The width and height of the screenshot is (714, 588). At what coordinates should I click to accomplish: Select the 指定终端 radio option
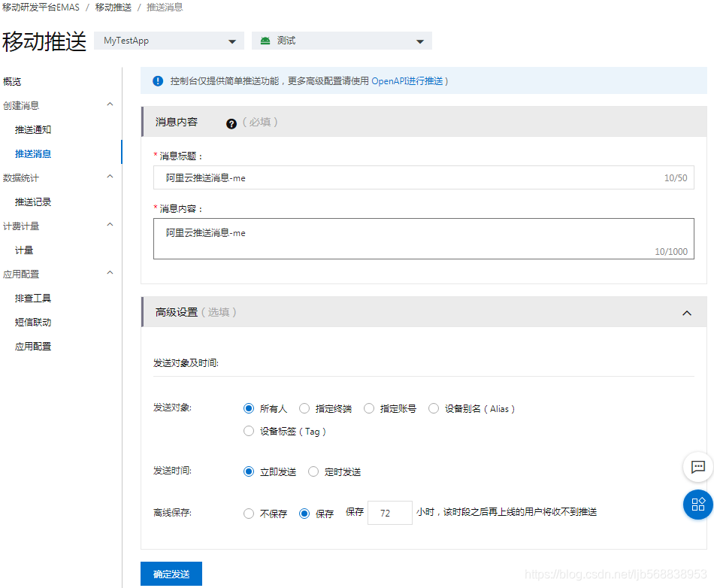(x=304, y=408)
